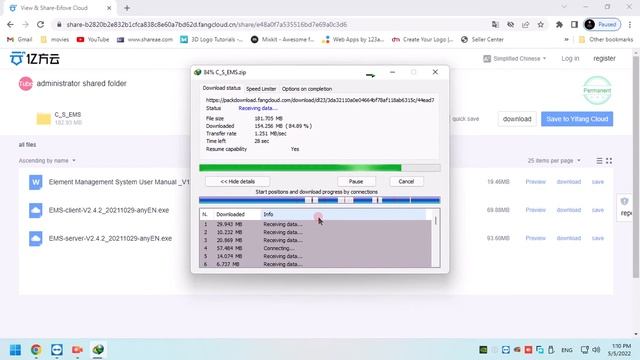Open the C_S_EMS folder icon
The height and width of the screenshot is (360, 640).
pyautogui.click(x=44, y=119)
